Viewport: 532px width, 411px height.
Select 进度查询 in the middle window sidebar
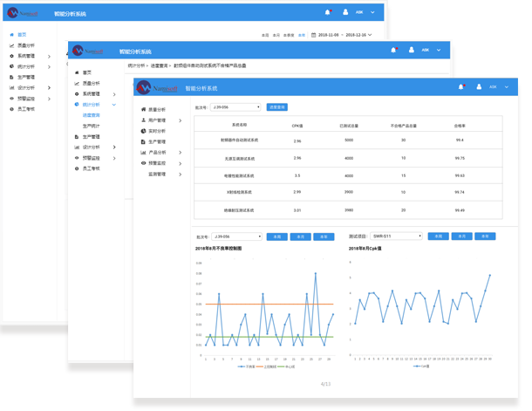tap(91, 114)
